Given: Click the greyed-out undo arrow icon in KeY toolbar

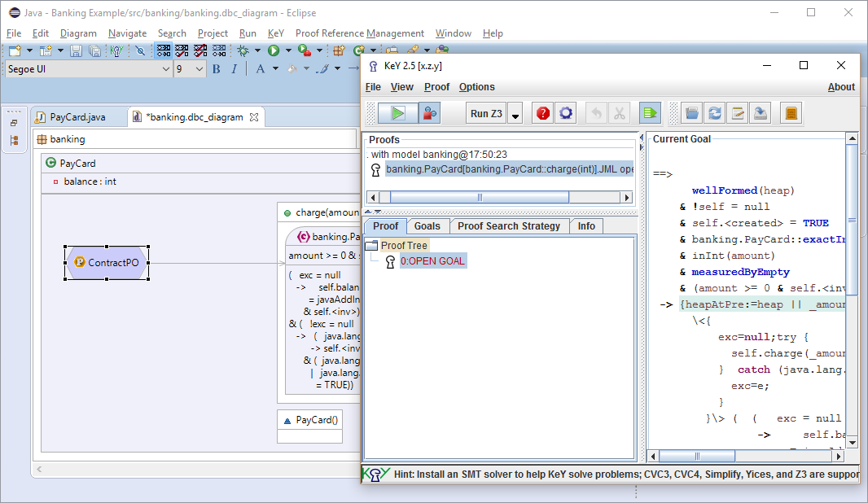Looking at the screenshot, I should click(x=596, y=113).
